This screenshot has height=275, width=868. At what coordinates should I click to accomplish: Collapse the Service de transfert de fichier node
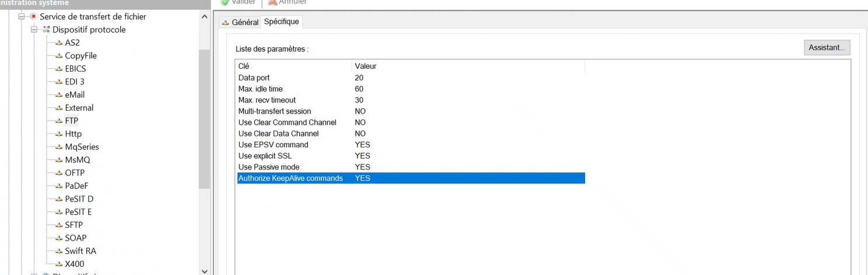[22, 17]
